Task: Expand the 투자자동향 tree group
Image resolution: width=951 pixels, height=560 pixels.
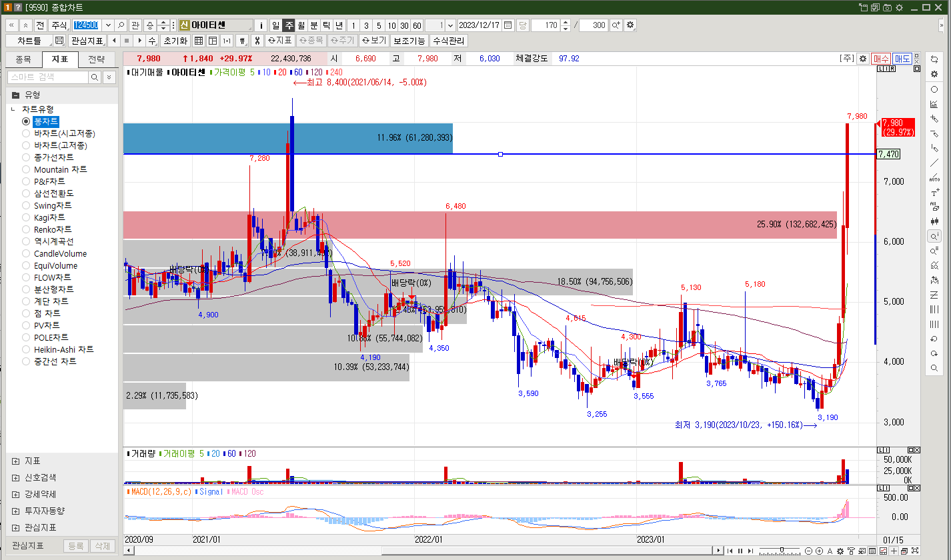Action: tap(15, 511)
